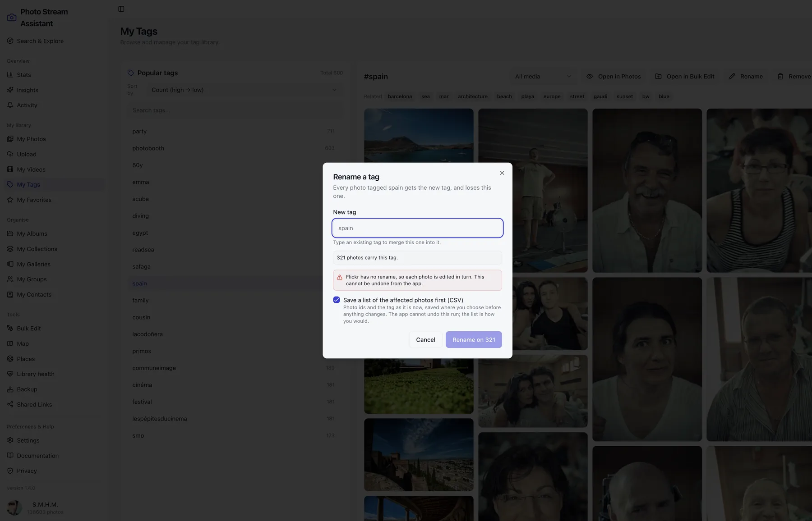Viewport: 812px width, 521px height.
Task: Click the Rename pencil button in toolbar
Action: click(x=746, y=77)
